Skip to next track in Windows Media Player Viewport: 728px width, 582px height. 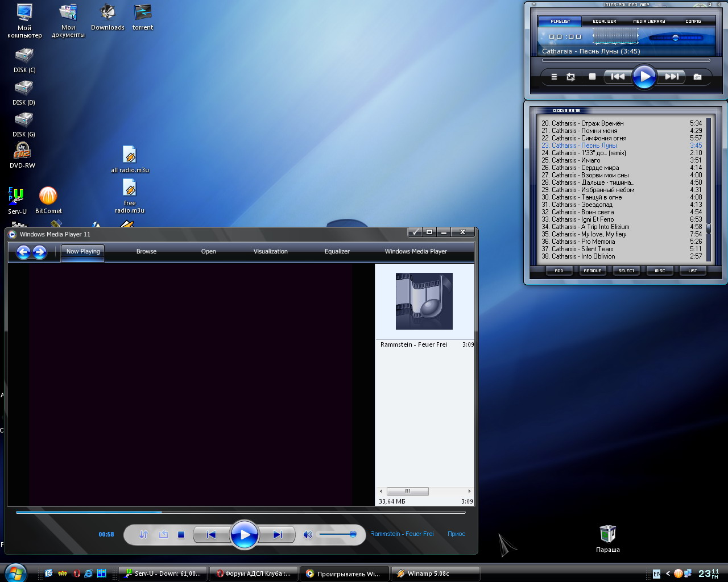278,534
